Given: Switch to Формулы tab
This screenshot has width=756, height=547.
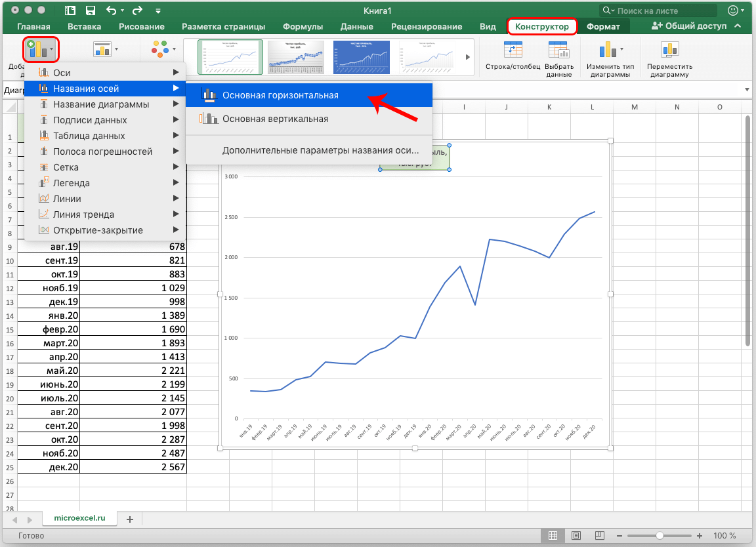Looking at the screenshot, I should click(x=303, y=26).
